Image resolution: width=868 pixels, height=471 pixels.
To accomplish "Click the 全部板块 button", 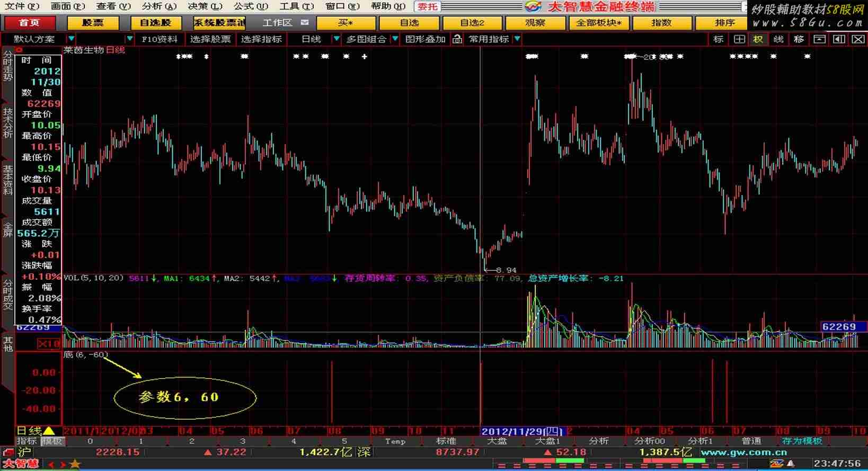I will (x=598, y=23).
